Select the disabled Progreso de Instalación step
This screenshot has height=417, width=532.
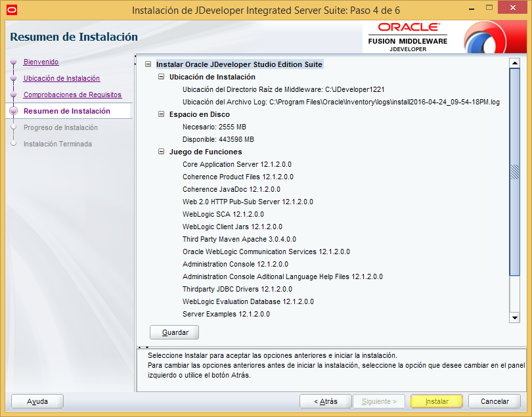tap(60, 127)
